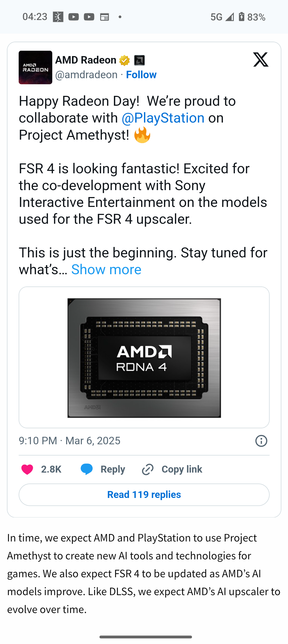
Task: Tap the bottom navigation gesture handle
Action: pyautogui.click(x=146, y=637)
